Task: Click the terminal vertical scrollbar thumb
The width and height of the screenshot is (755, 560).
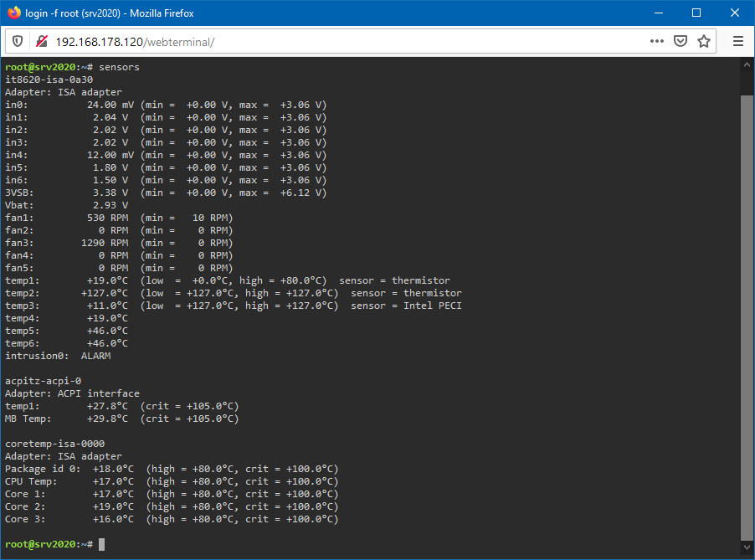Action: coord(747,317)
